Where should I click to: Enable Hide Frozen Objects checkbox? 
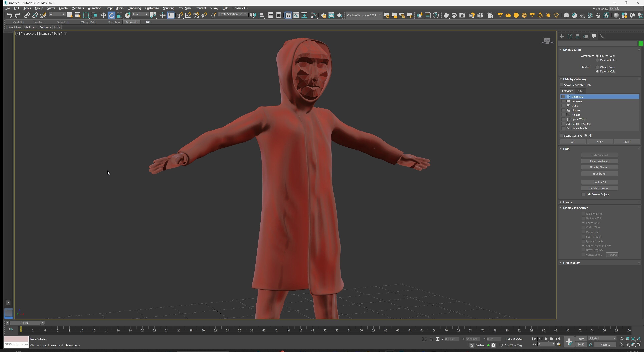(x=583, y=194)
